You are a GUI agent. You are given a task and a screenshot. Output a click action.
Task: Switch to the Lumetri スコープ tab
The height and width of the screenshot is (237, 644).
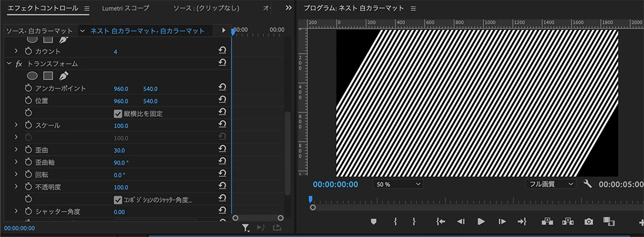(x=126, y=8)
